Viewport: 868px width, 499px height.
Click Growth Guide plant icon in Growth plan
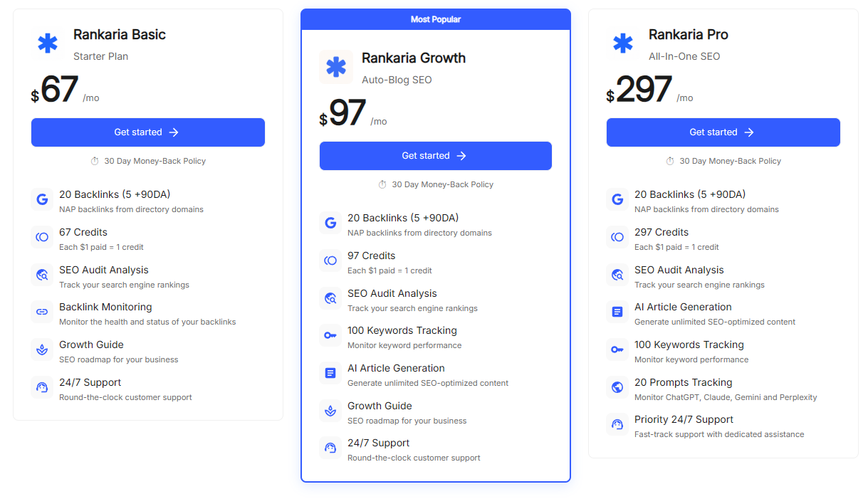point(330,411)
